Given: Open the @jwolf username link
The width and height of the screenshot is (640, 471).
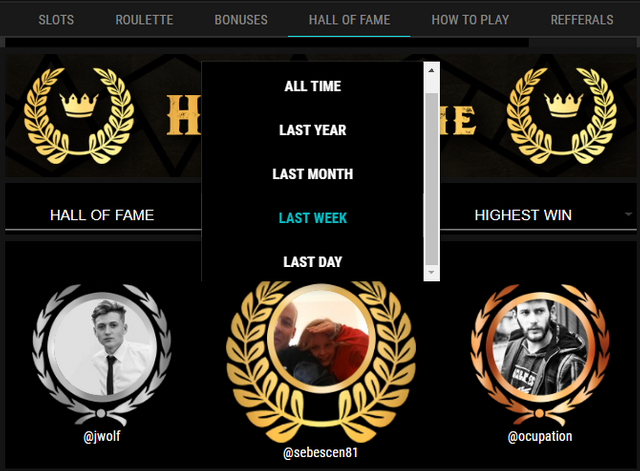Looking at the screenshot, I should pyautogui.click(x=102, y=436).
